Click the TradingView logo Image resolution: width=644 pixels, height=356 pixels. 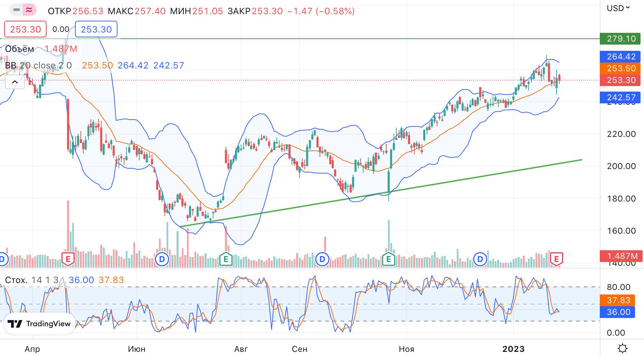[x=39, y=324]
